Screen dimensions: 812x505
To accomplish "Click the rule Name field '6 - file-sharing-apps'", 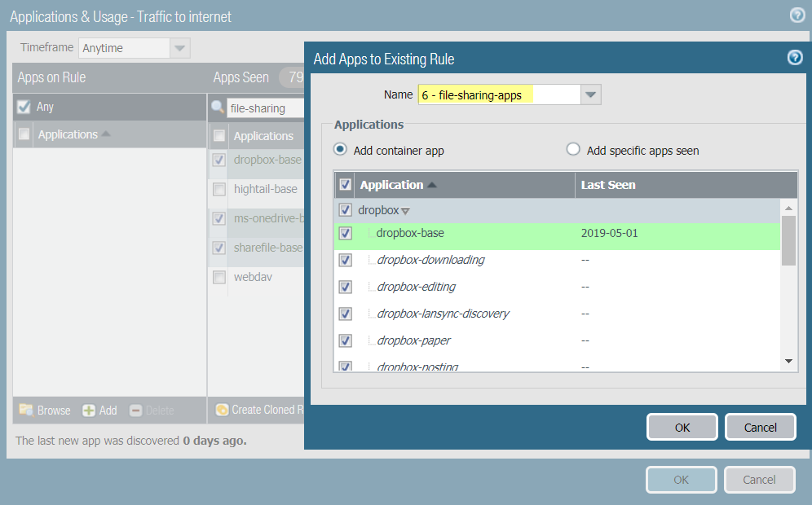I will pos(499,94).
